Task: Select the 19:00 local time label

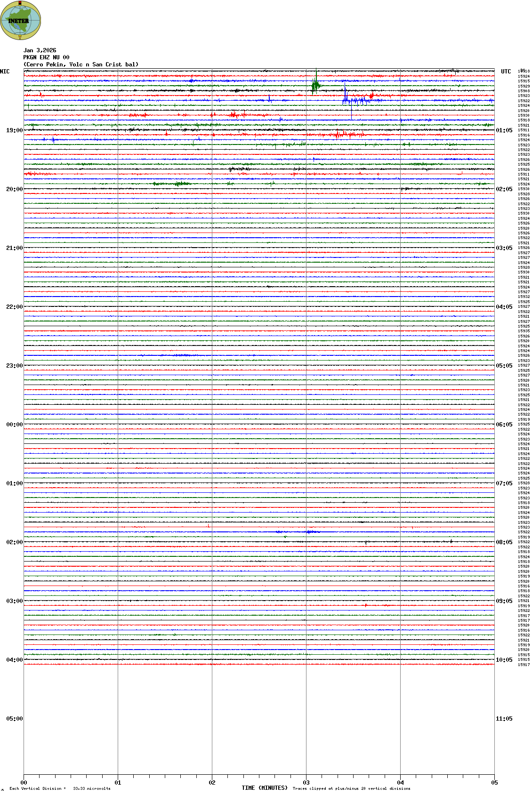Action: (14, 130)
